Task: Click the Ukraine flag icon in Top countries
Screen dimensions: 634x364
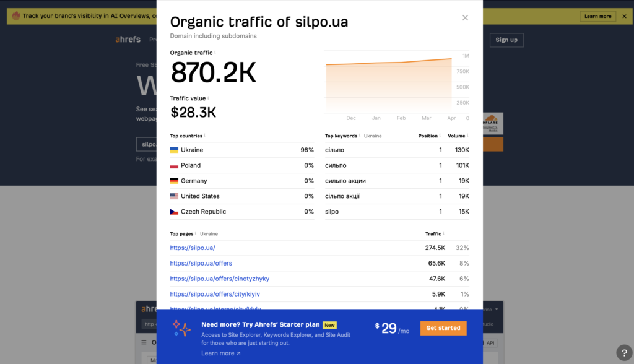Action: pyautogui.click(x=174, y=149)
